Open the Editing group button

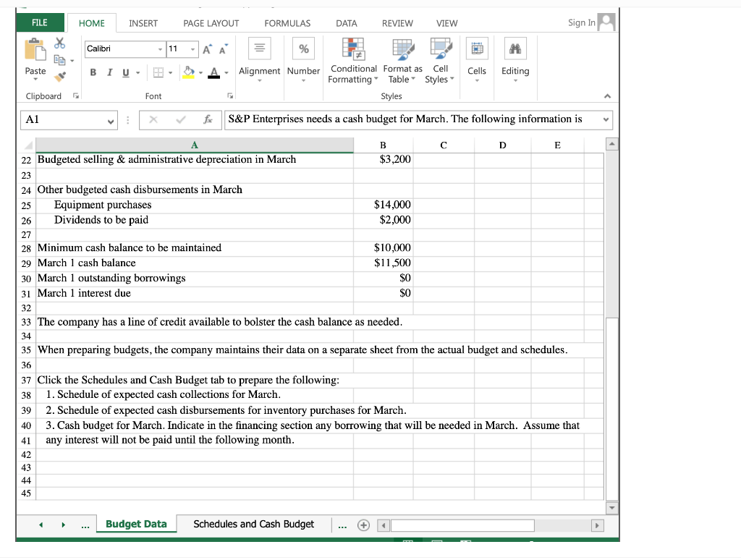coord(515,61)
